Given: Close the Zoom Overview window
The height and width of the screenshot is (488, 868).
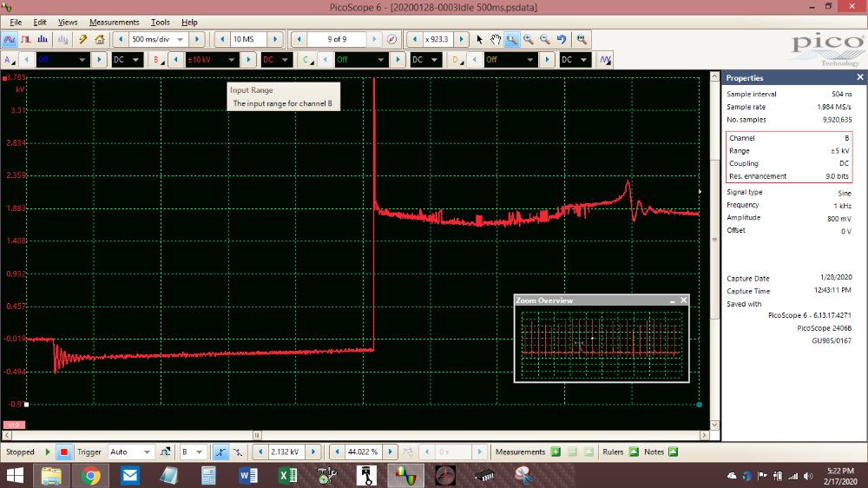Looking at the screenshot, I should (x=684, y=300).
